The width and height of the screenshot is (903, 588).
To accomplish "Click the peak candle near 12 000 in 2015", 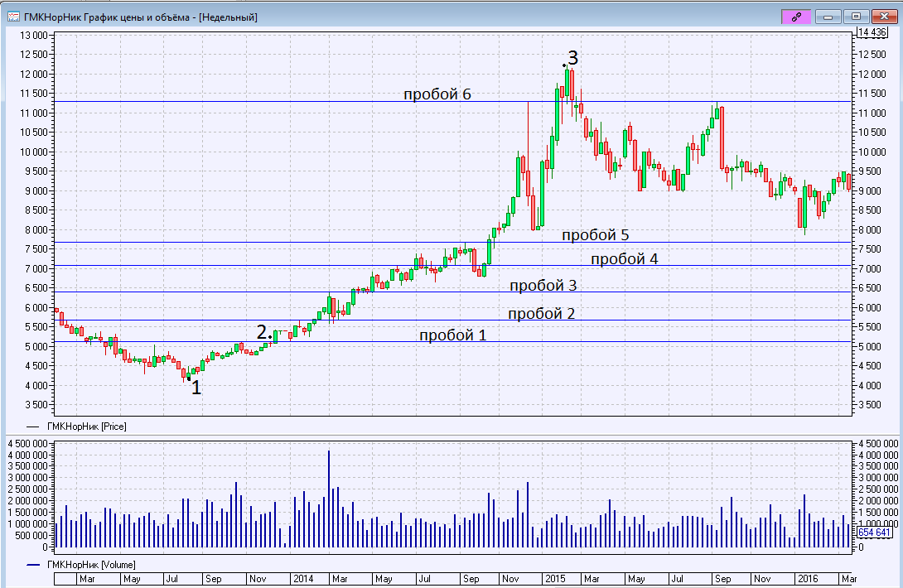I will [567, 82].
